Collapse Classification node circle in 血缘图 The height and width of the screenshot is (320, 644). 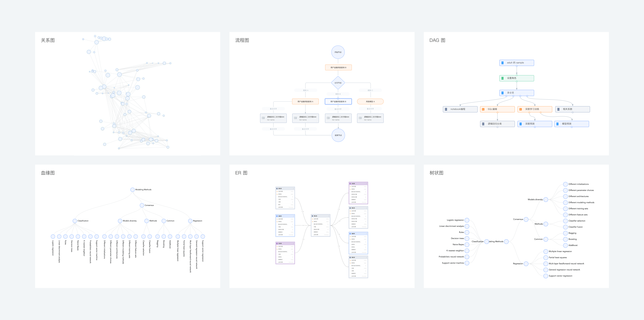(75, 221)
